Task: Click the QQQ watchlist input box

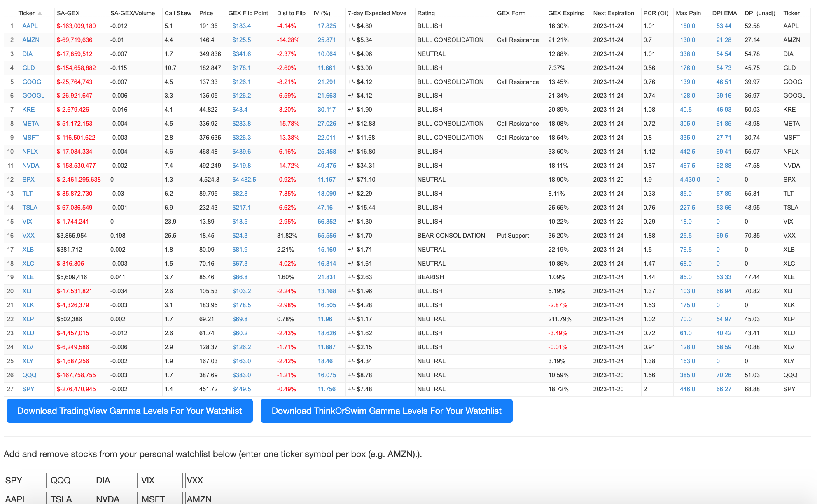Action: 70,480
